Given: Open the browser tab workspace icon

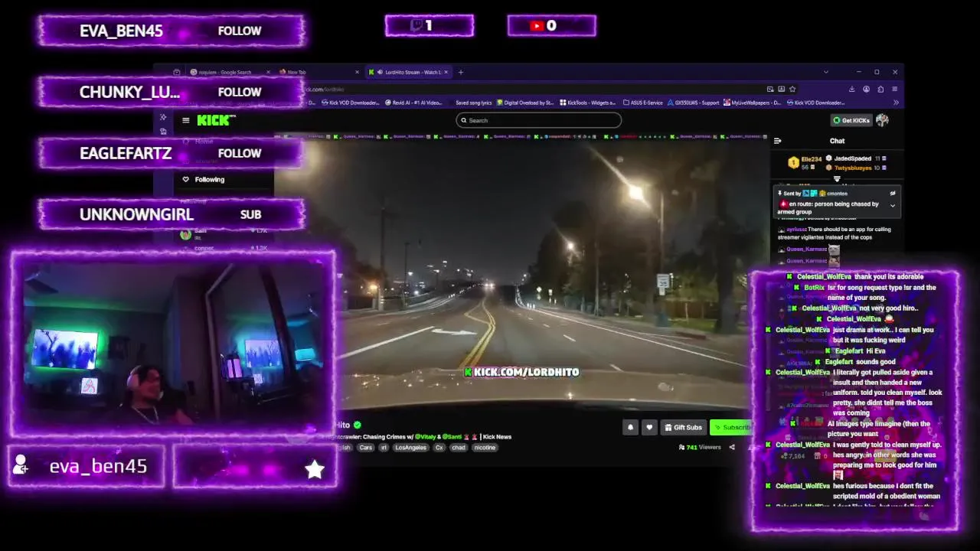Looking at the screenshot, I should 177,72.
